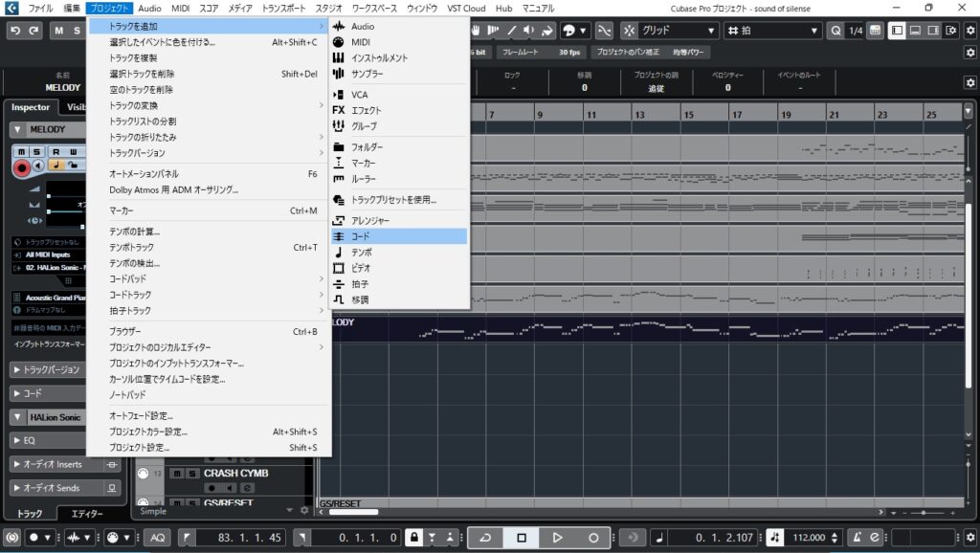This screenshot has height=553, width=980.
Task: Toggle the Cycle loop button
Action: [x=485, y=538]
